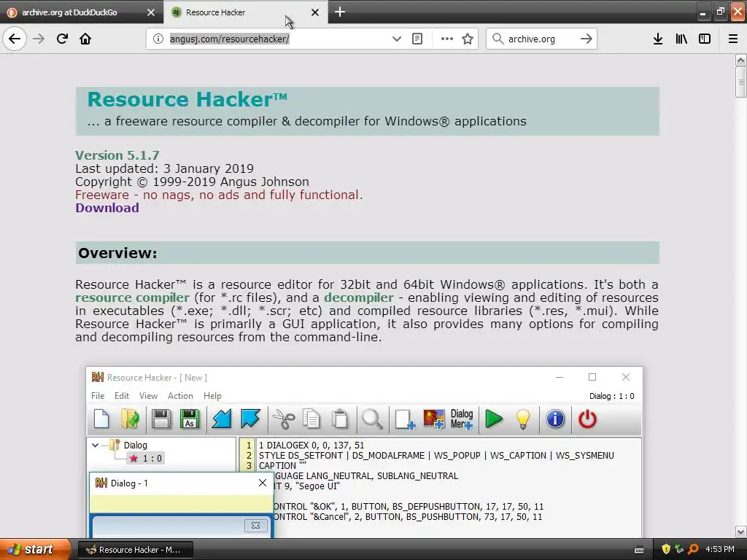
Task: Open the address bar history dropdown
Action: 396,39
